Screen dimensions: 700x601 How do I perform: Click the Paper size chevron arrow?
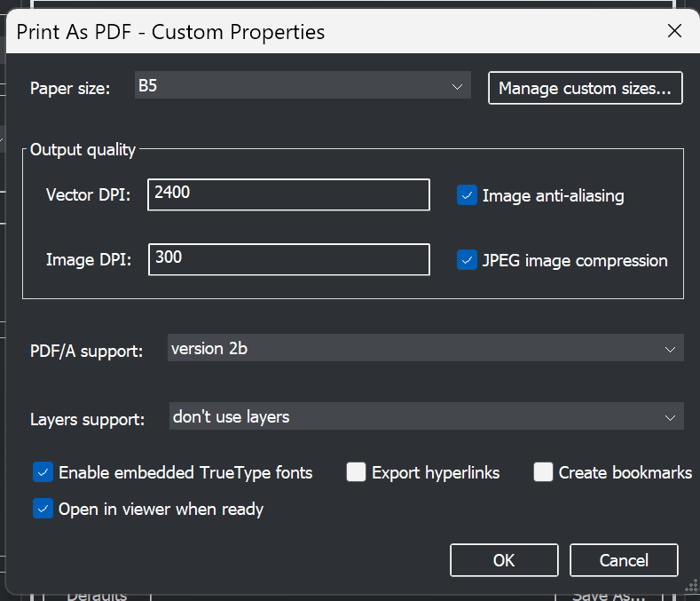click(x=457, y=87)
